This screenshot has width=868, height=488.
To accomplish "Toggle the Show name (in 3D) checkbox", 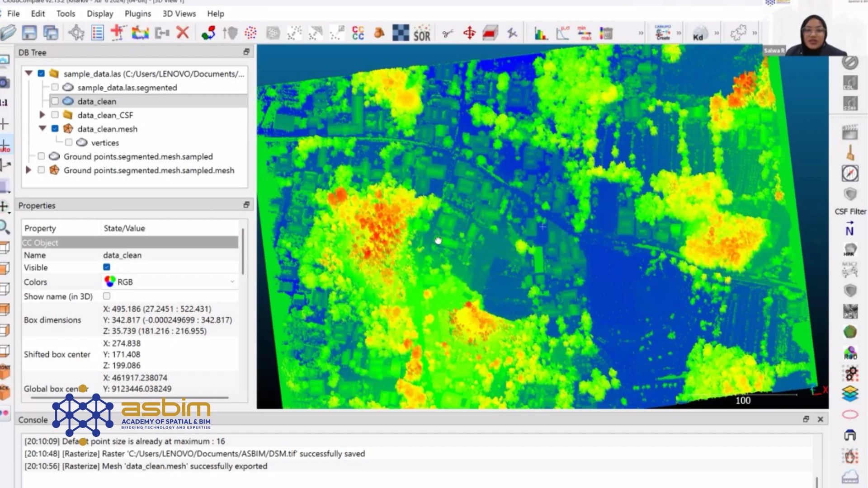I will 106,296.
